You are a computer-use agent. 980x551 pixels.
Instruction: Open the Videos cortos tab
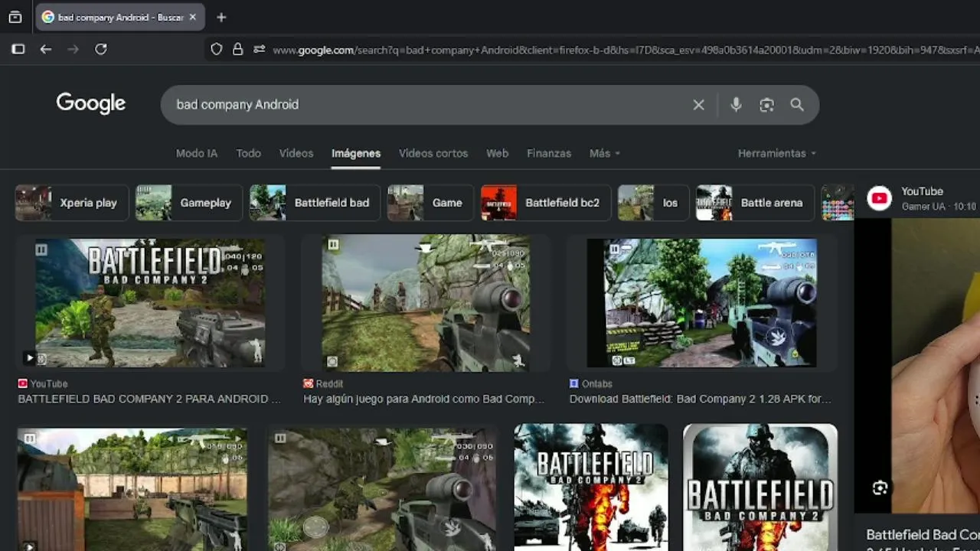point(433,153)
